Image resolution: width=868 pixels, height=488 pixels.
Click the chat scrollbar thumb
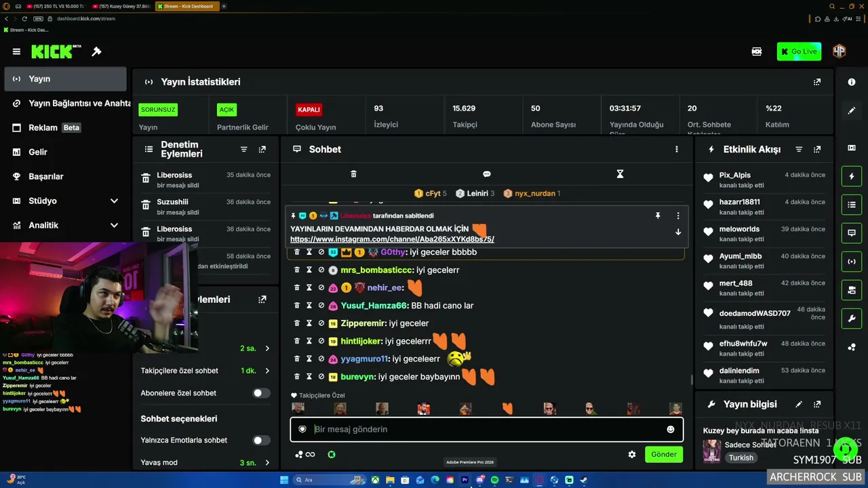[691, 380]
